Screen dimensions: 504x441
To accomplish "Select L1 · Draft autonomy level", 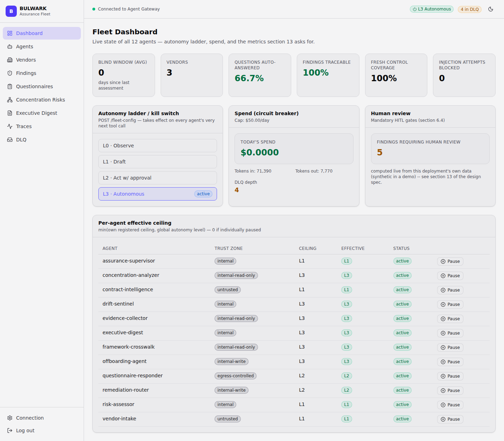I will [x=157, y=162].
